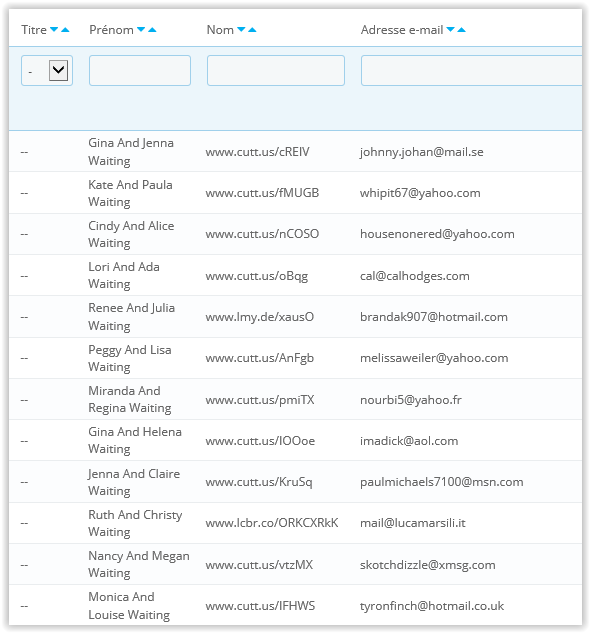The height and width of the screenshot is (633, 590).
Task: Click email tyronfinch@hotmail.co.uk
Action: coord(432,606)
